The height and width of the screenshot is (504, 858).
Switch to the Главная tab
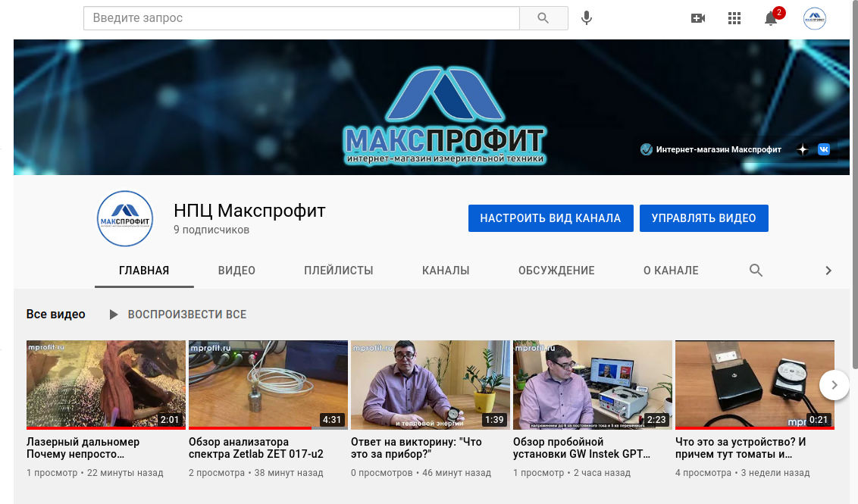click(x=144, y=271)
